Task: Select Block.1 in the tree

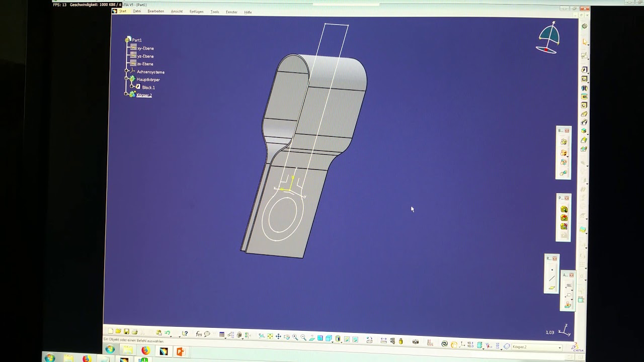Action: click(148, 87)
